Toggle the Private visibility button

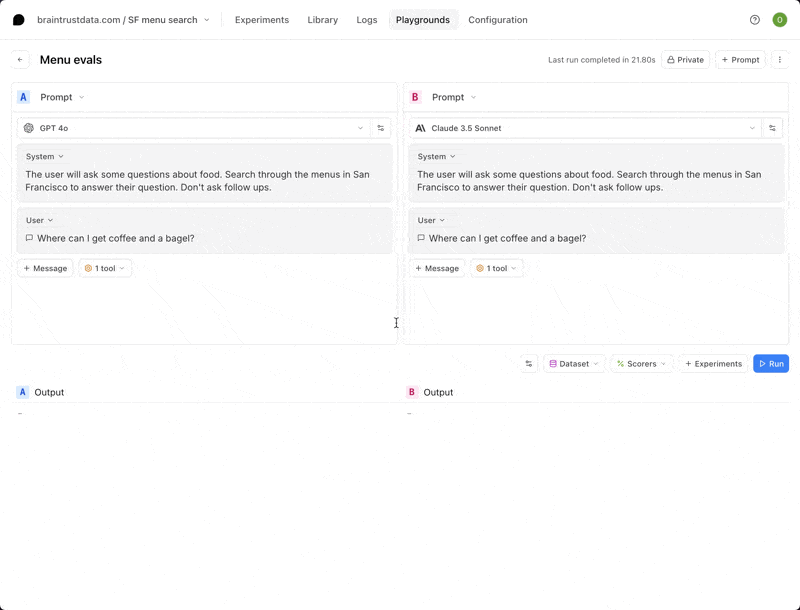[685, 60]
